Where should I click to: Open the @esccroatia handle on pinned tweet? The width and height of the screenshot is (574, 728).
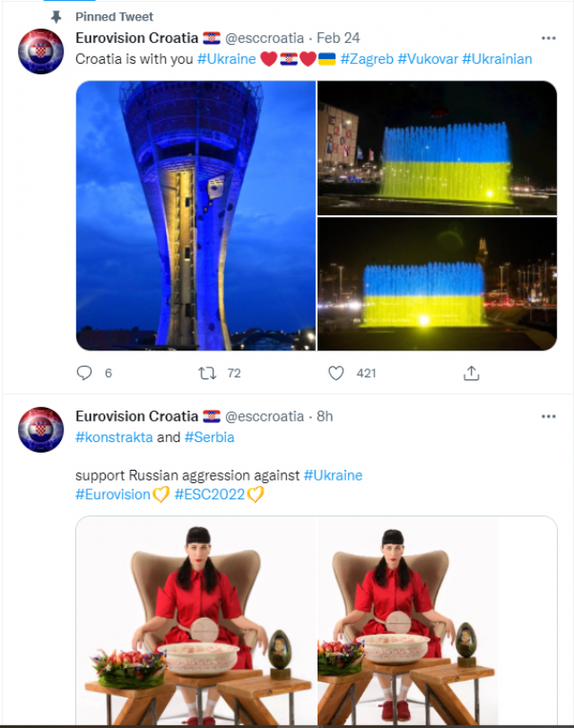pyautogui.click(x=265, y=38)
